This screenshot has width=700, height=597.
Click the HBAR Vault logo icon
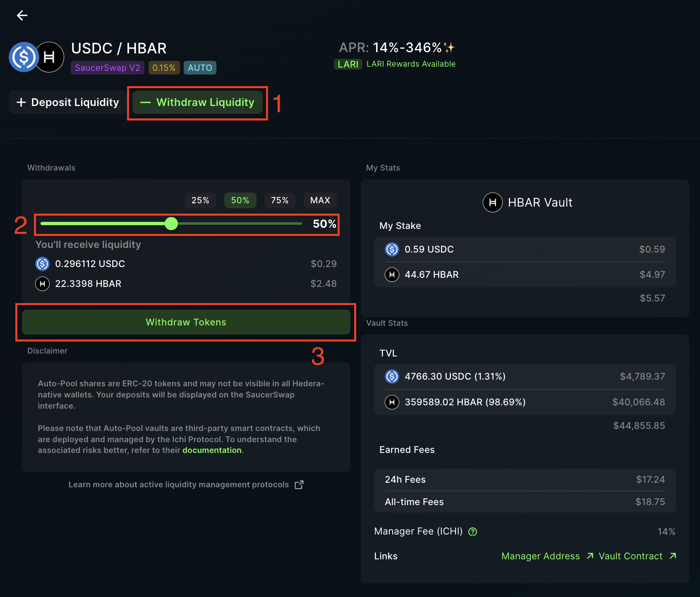(x=493, y=202)
